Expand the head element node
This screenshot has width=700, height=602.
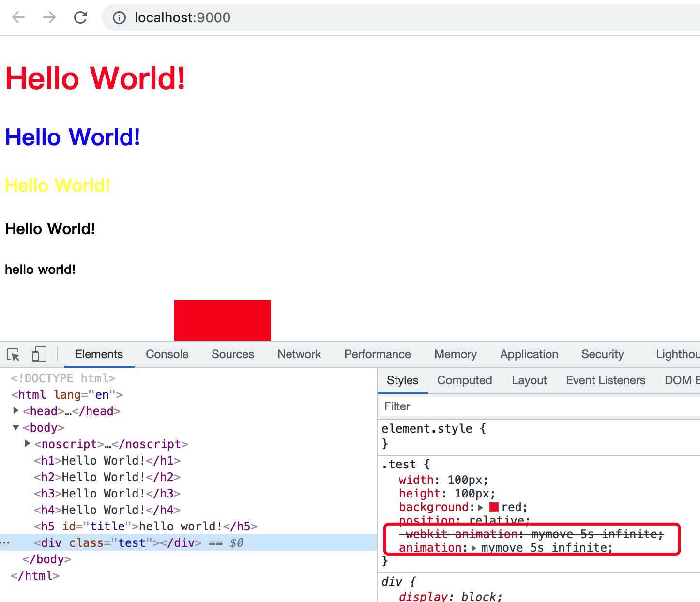coord(16,411)
